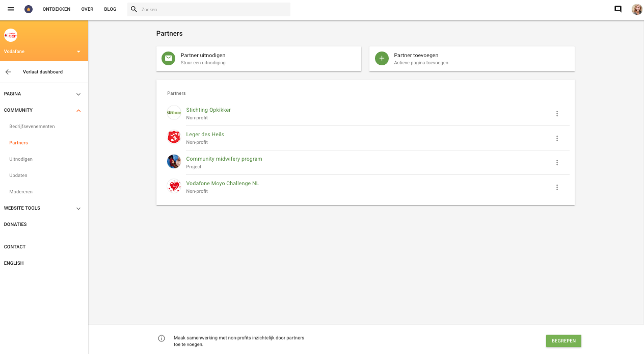Open the Vodafone organization dropdown arrow
The image size is (644, 354).
point(78,52)
